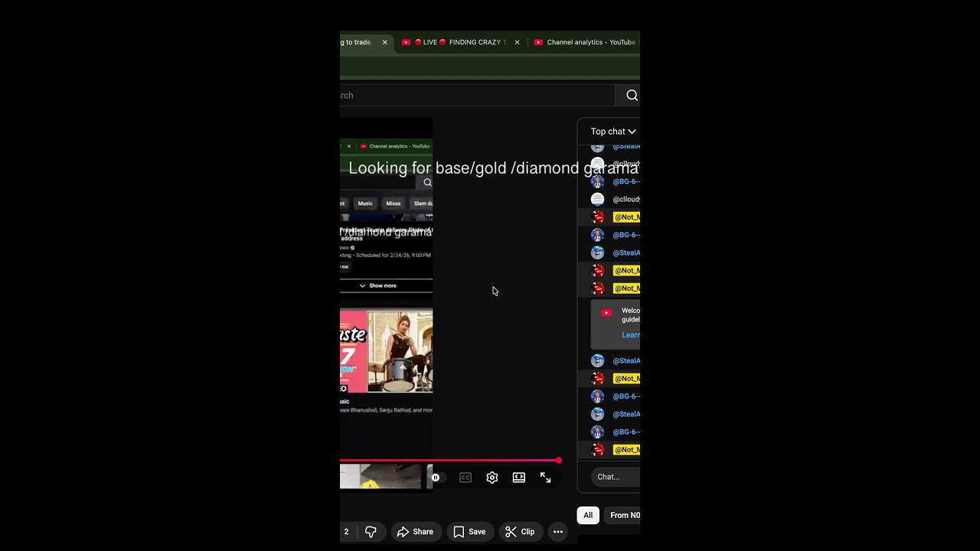Image resolution: width=980 pixels, height=551 pixels.
Task: Click the Share button
Action: coord(416,532)
